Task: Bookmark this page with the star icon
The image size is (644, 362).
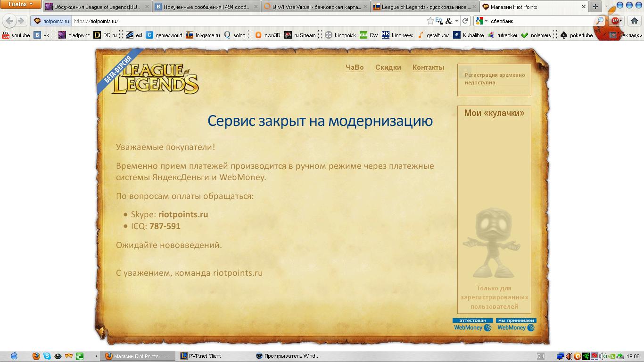Action: point(430,21)
